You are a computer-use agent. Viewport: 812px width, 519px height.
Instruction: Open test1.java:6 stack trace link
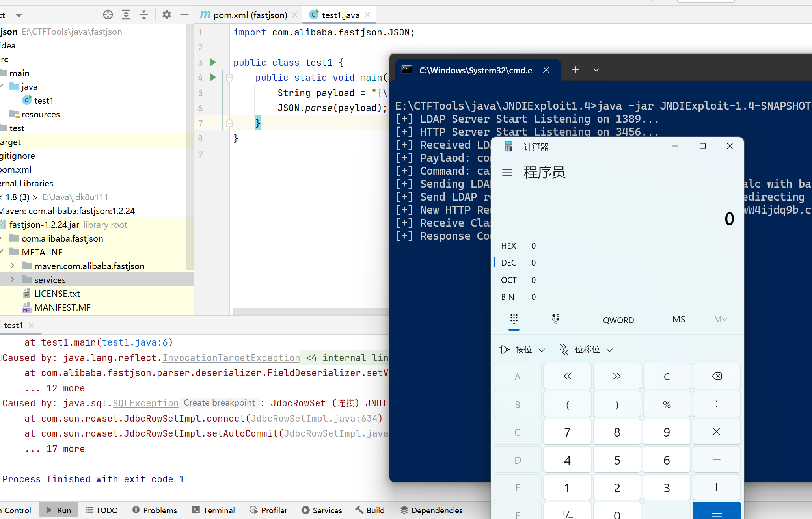(x=135, y=342)
